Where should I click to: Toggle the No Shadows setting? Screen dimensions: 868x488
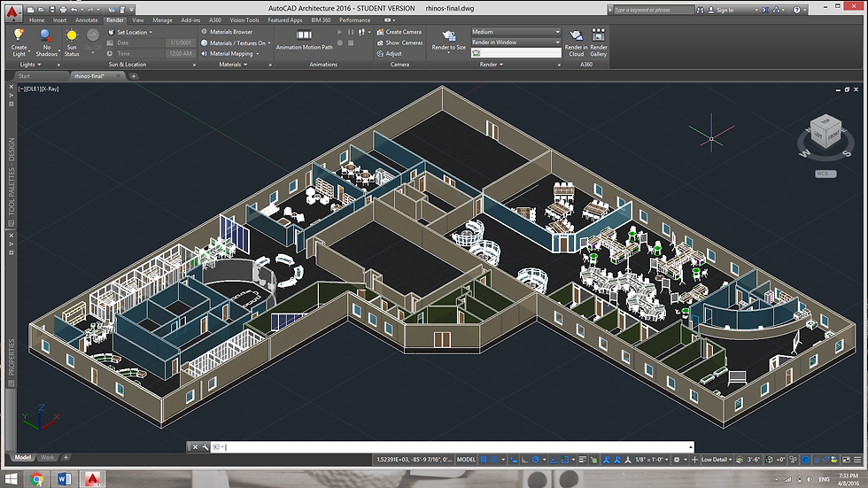[46, 36]
